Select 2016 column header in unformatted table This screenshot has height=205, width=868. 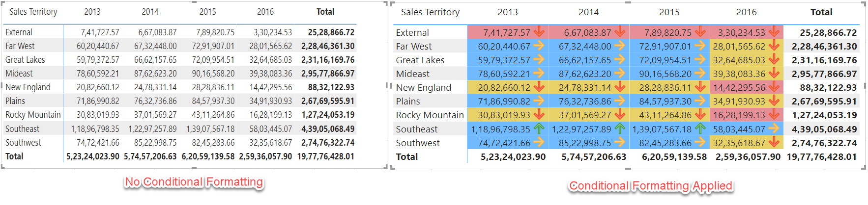[265, 12]
